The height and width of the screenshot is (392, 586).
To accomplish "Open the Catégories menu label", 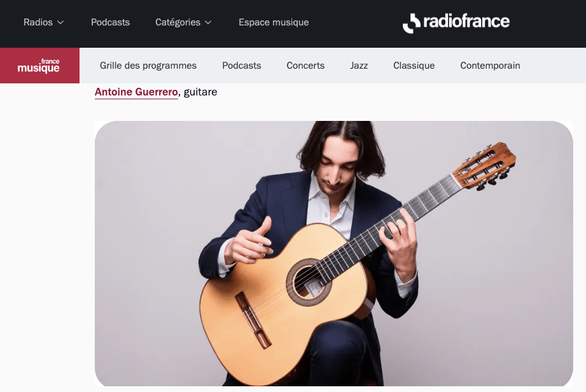I will tap(178, 22).
